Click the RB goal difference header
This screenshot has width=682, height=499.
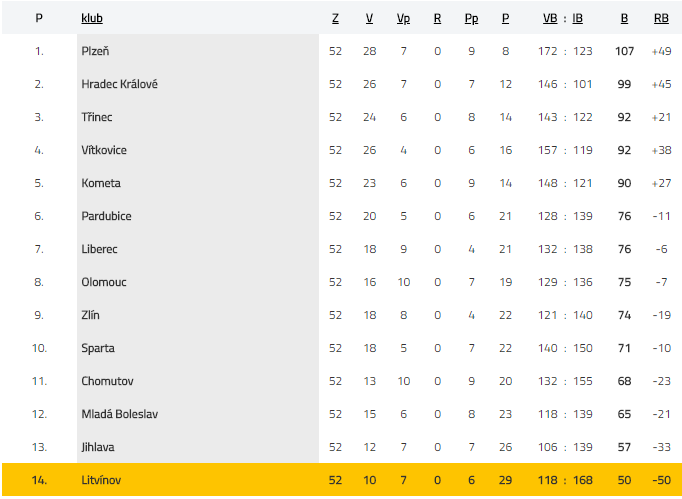660,18
